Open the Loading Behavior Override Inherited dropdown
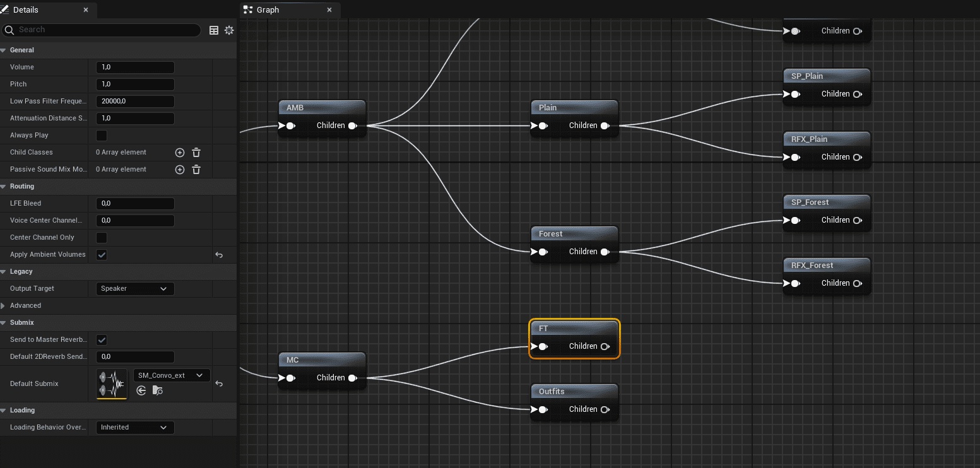This screenshot has height=468, width=980. [x=134, y=428]
